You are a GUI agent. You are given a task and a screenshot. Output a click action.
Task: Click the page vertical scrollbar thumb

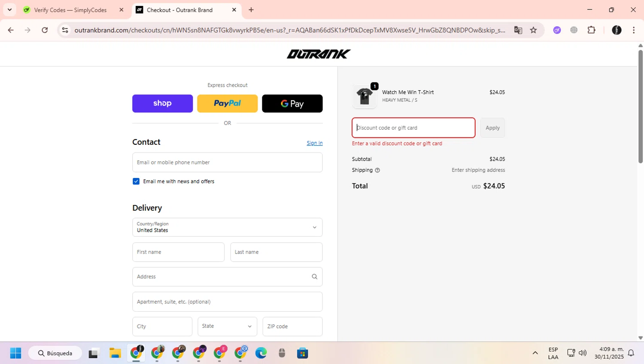point(641,106)
